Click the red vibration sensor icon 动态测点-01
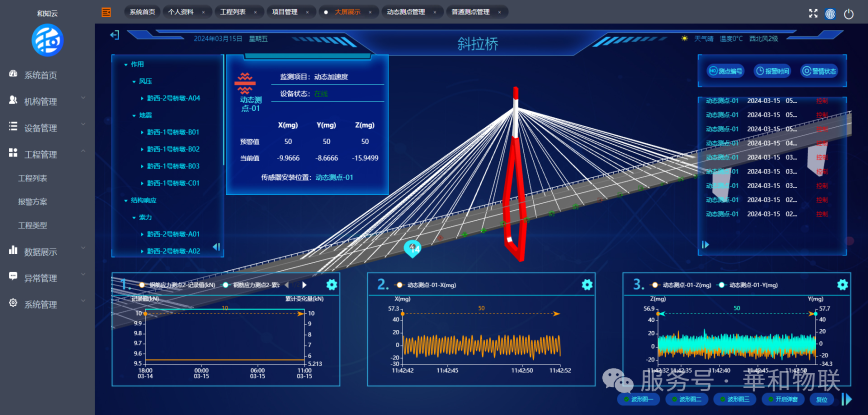The width and height of the screenshot is (868, 415). pyautogui.click(x=245, y=83)
